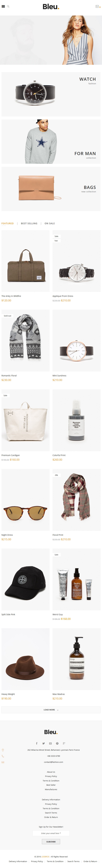Click the Subscribe button
This screenshot has width=102, height=868.
coord(51,842)
